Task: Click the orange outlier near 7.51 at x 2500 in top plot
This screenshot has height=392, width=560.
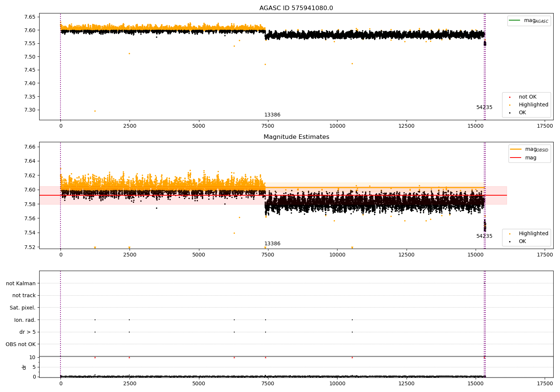Action: tap(129, 53)
